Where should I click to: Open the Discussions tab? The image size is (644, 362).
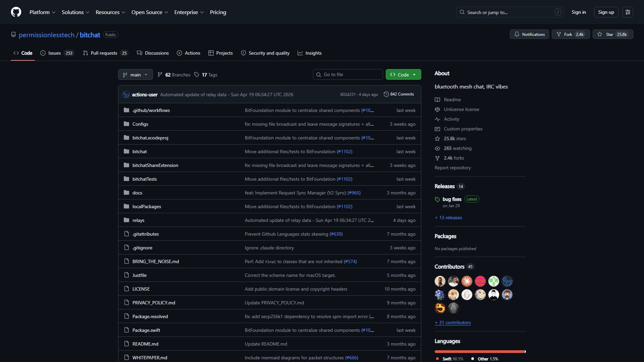click(x=153, y=53)
